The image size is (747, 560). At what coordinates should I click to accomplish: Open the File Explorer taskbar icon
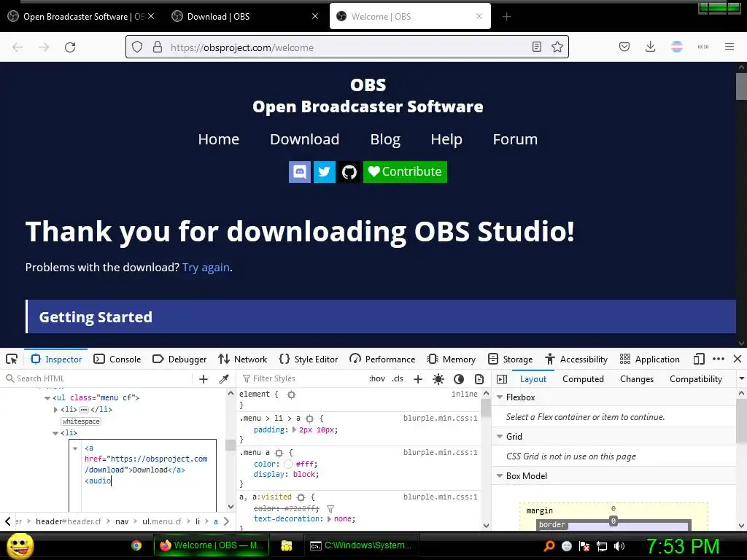pos(286,545)
